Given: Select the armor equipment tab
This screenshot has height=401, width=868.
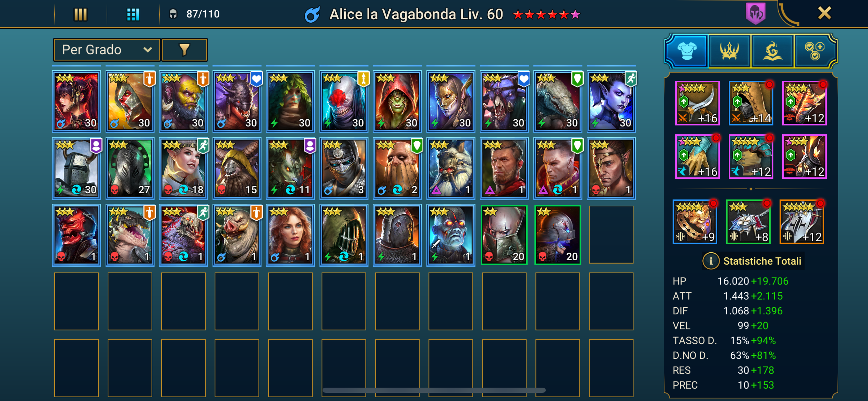Looking at the screenshot, I should 687,51.
